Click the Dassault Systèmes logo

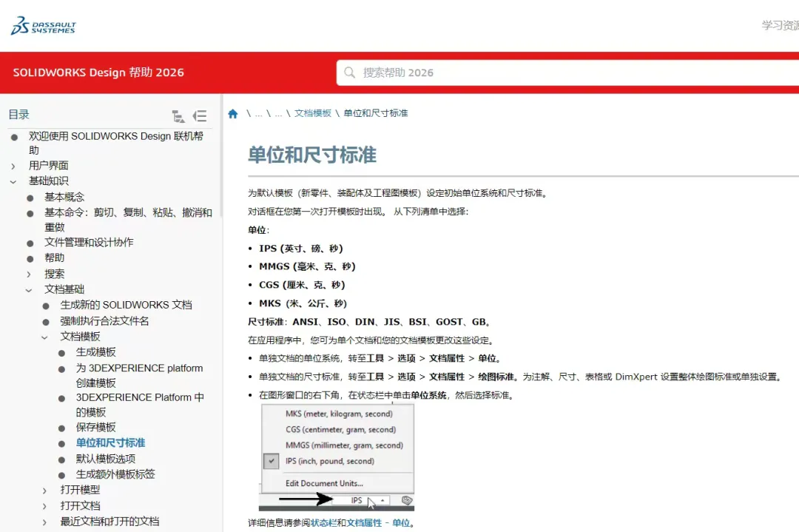pyautogui.click(x=44, y=25)
